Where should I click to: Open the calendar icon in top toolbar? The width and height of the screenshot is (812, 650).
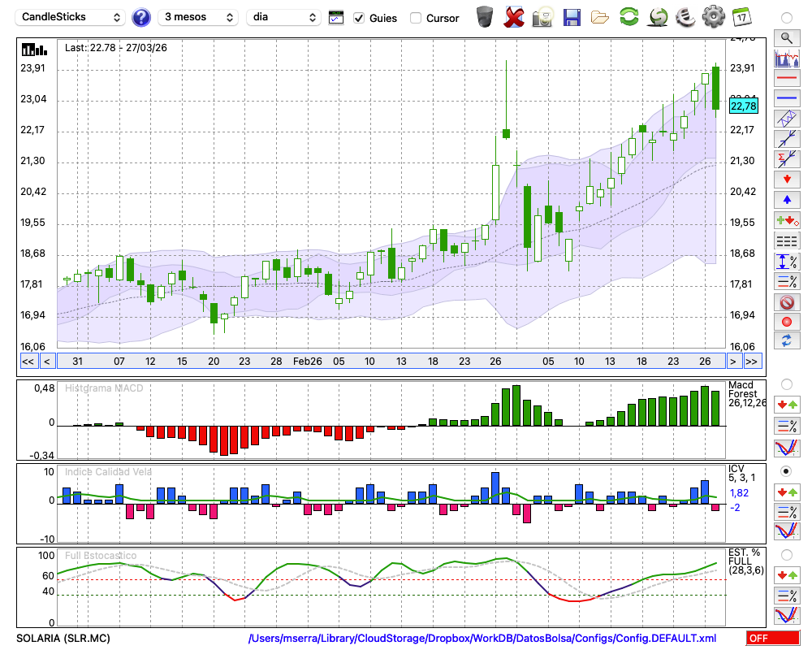pos(741,17)
